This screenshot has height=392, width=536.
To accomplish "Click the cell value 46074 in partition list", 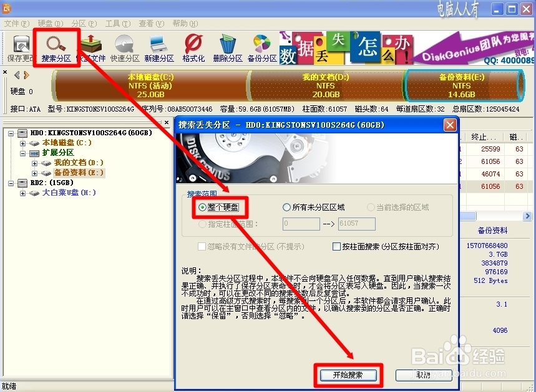I will pyautogui.click(x=490, y=174).
